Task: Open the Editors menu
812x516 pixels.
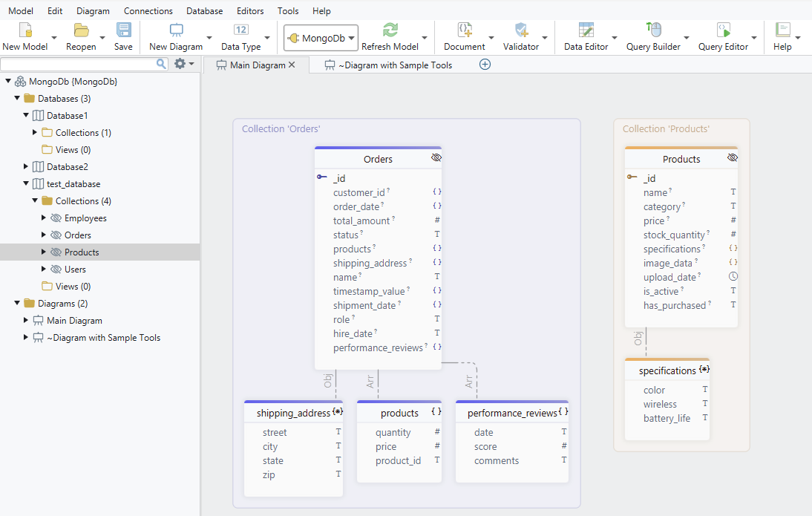Action: (x=250, y=11)
